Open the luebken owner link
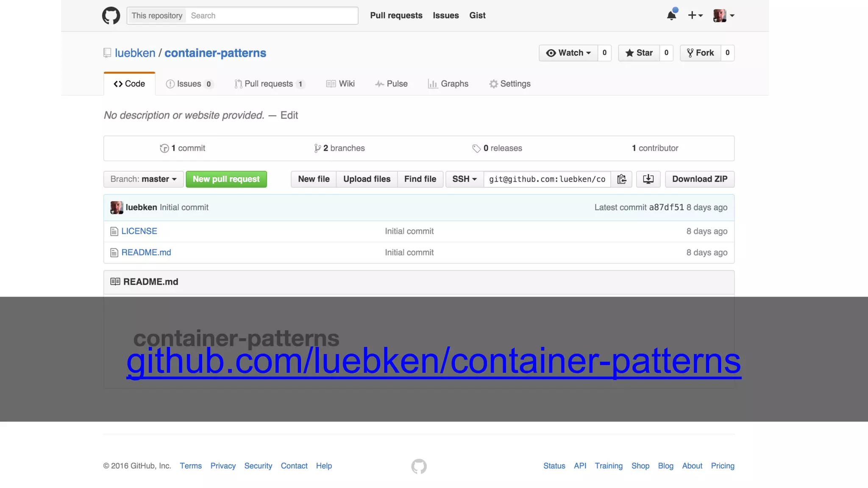This screenshot has width=868, height=488. click(x=135, y=53)
